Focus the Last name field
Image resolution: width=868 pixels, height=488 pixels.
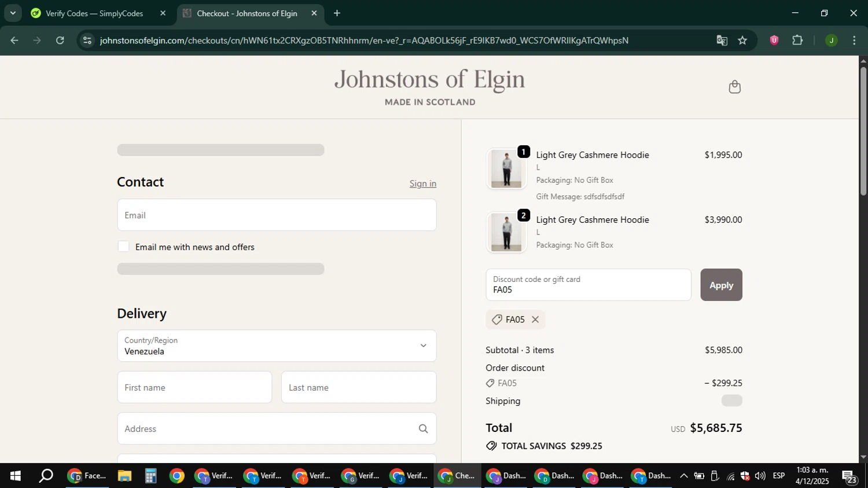(359, 387)
